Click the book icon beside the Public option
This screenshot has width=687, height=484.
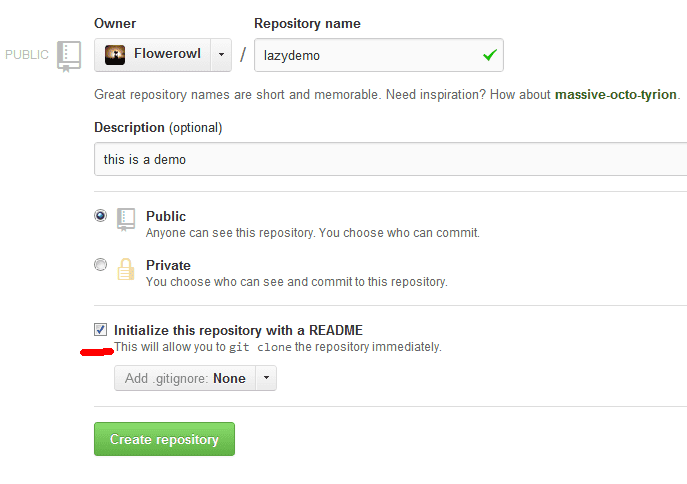(126, 219)
